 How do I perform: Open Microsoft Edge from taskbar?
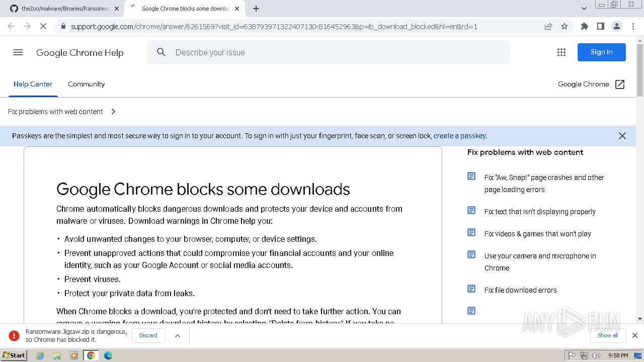tap(108, 355)
